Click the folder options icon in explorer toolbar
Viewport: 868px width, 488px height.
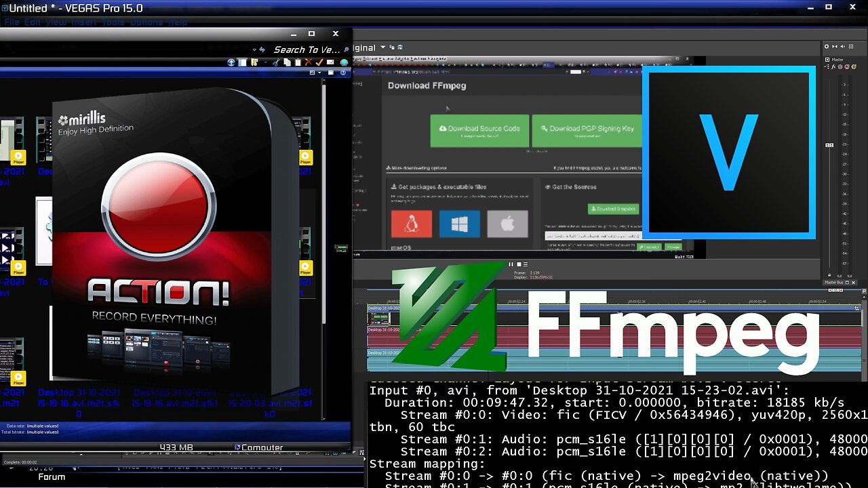pyautogui.click(x=254, y=62)
